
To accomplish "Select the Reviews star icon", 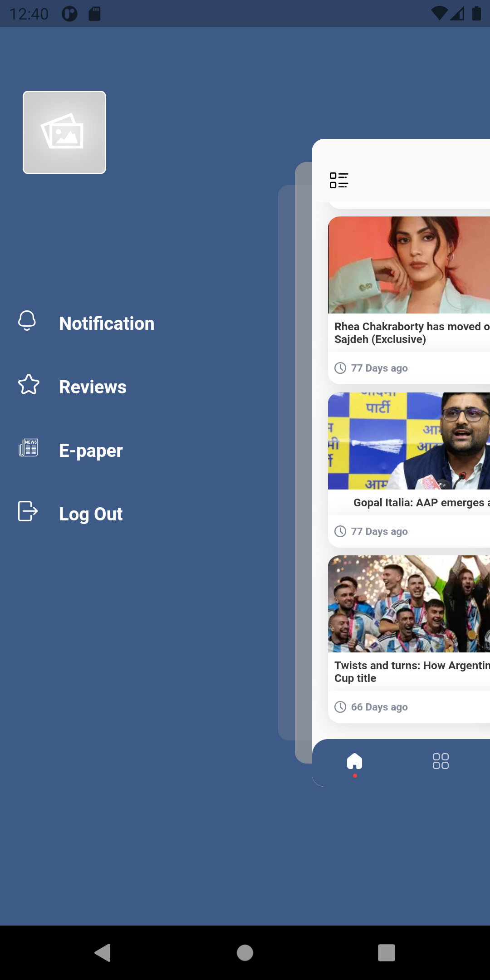I will click(x=28, y=385).
